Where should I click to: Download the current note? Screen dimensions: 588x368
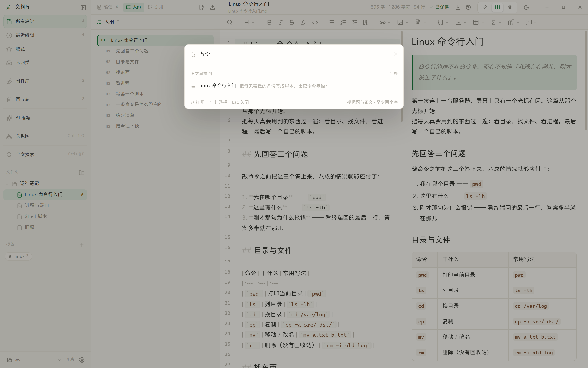pyautogui.click(x=458, y=7)
